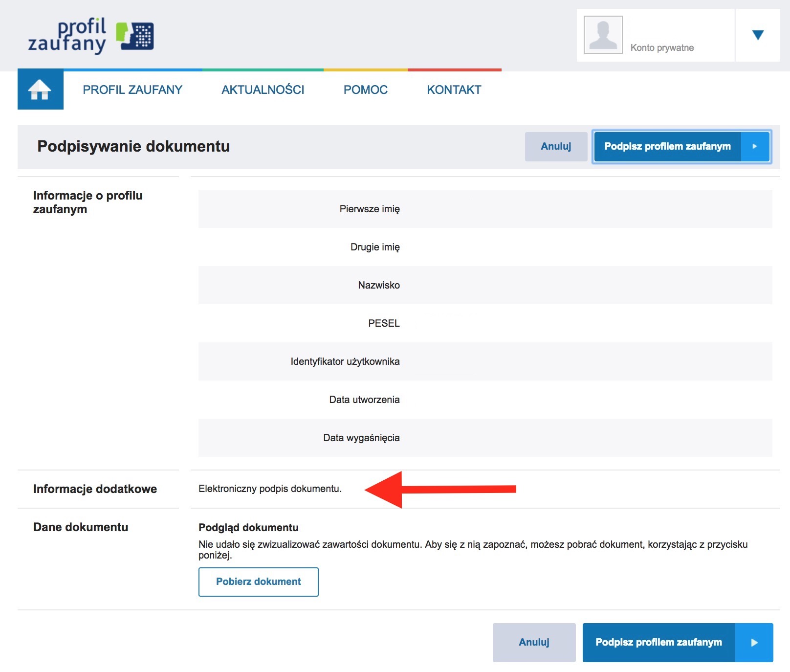
Task: Click the Informacje dodatkowe section title
Action: (x=95, y=489)
